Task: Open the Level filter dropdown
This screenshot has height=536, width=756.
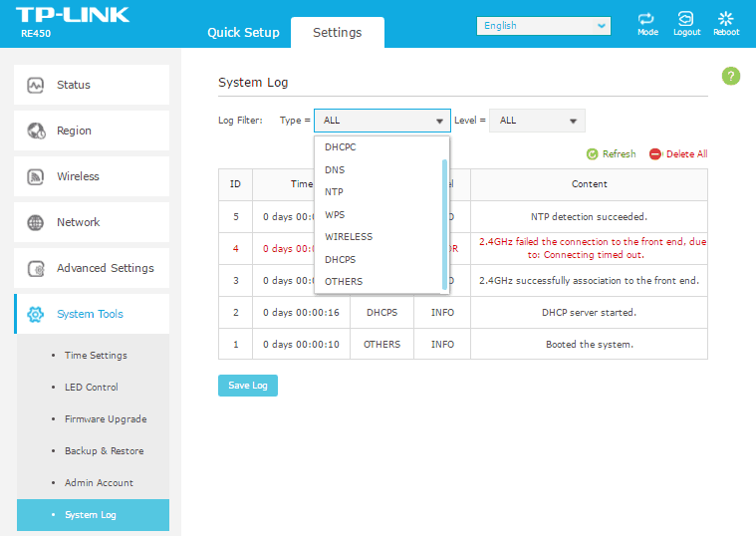Action: click(537, 121)
